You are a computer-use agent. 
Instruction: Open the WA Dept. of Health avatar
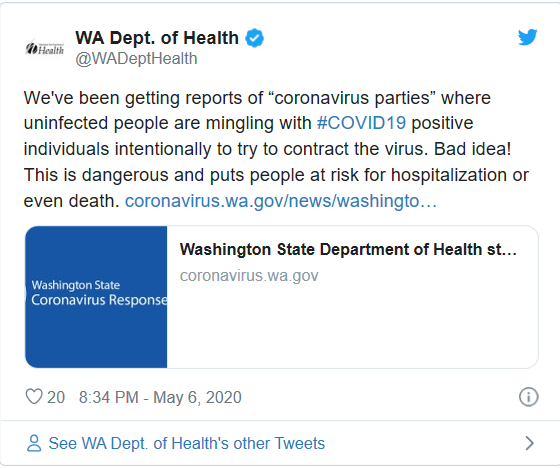click(45, 48)
